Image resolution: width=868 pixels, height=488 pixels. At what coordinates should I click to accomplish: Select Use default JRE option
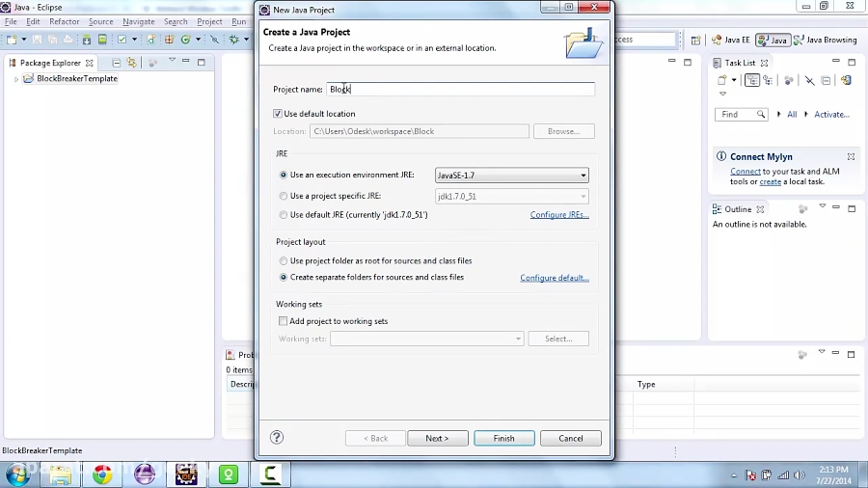point(284,215)
